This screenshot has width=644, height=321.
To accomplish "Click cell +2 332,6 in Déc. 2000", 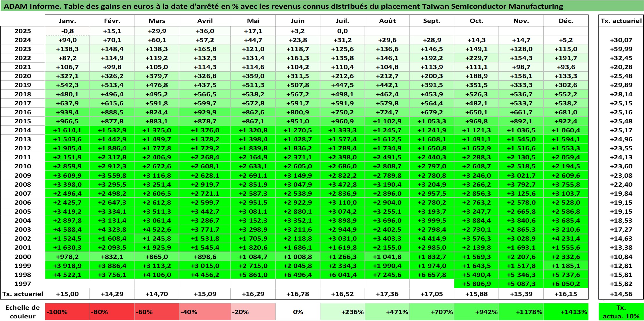I will pos(566,257).
